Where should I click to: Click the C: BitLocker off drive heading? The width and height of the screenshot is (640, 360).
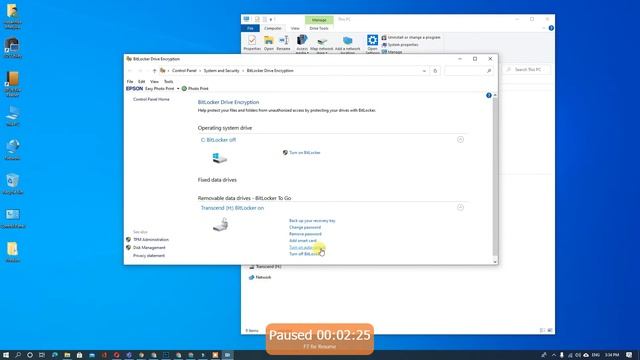[x=218, y=140]
